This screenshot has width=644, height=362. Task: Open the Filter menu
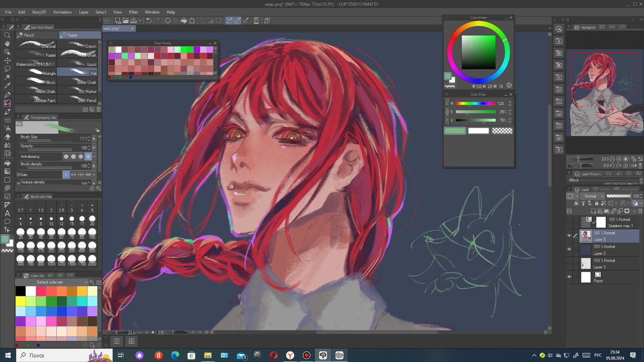pyautogui.click(x=134, y=12)
